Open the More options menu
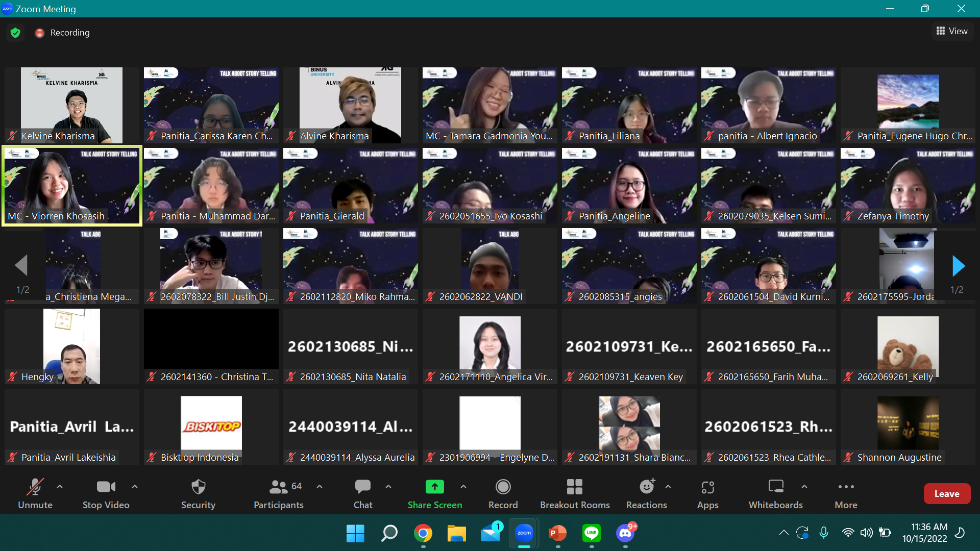 tap(846, 493)
